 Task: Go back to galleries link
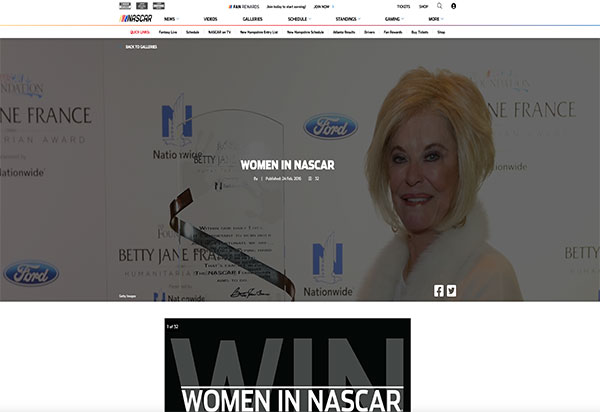click(141, 47)
